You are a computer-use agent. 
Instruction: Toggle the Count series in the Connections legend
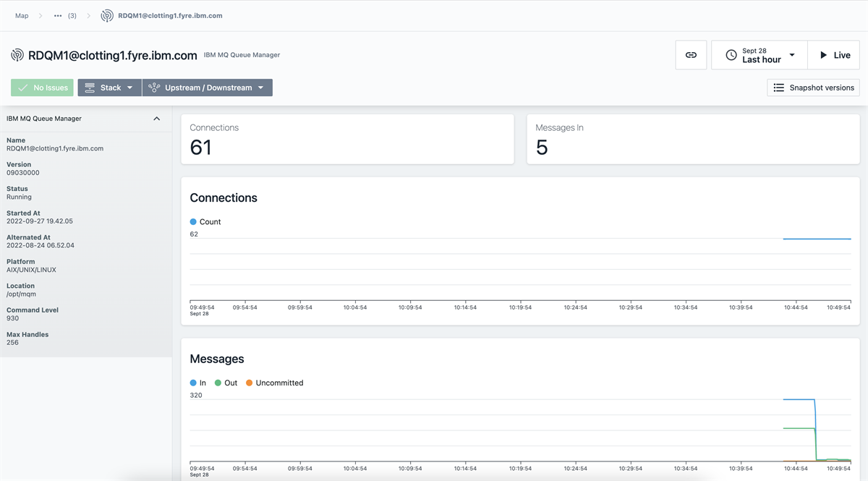tap(205, 222)
